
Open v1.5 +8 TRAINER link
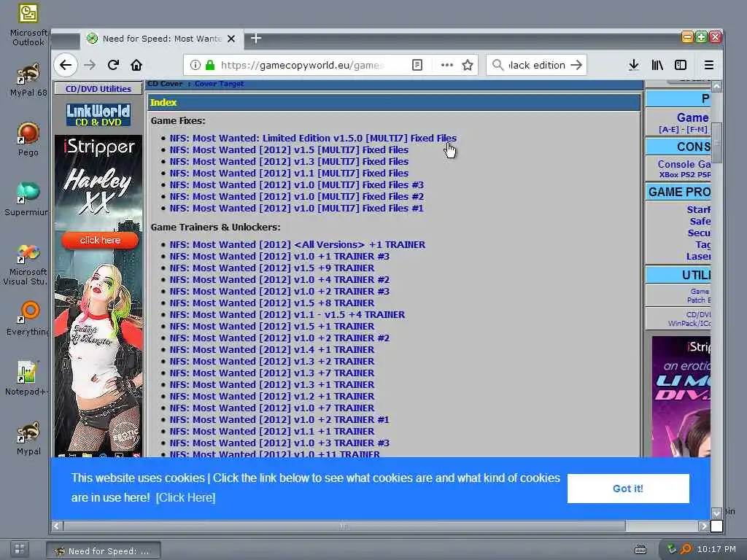tap(272, 303)
